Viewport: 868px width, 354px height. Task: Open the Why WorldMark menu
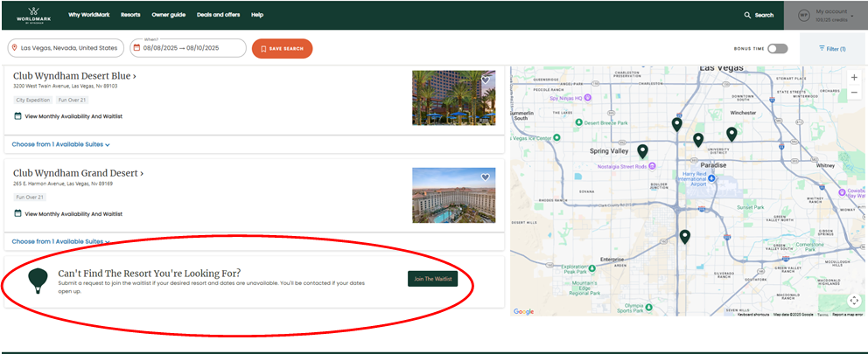[x=88, y=15]
